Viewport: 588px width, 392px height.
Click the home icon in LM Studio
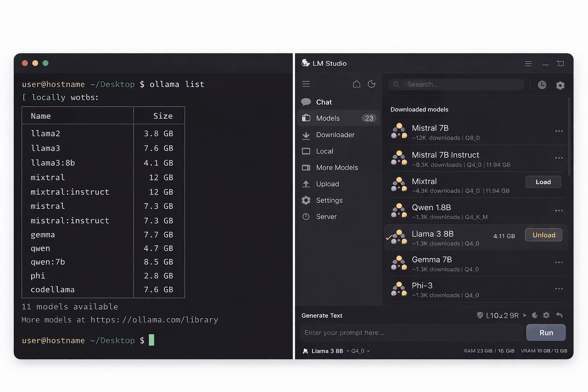356,83
